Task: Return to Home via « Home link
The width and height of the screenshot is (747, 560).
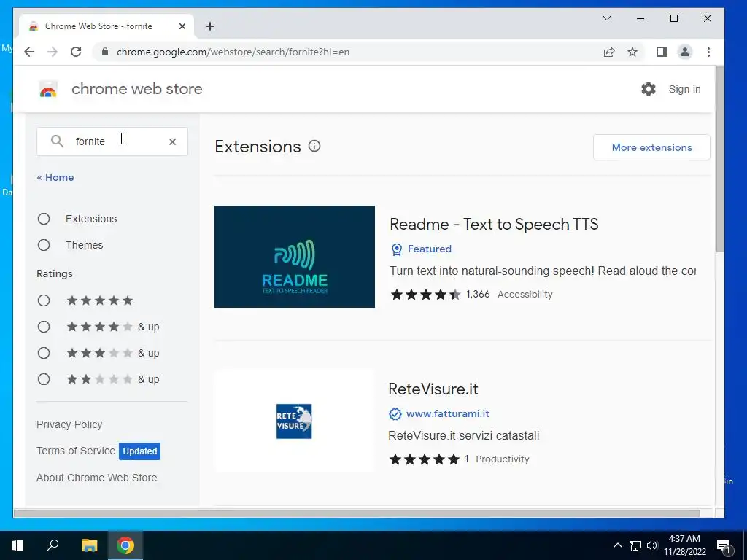Action: pyautogui.click(x=55, y=177)
